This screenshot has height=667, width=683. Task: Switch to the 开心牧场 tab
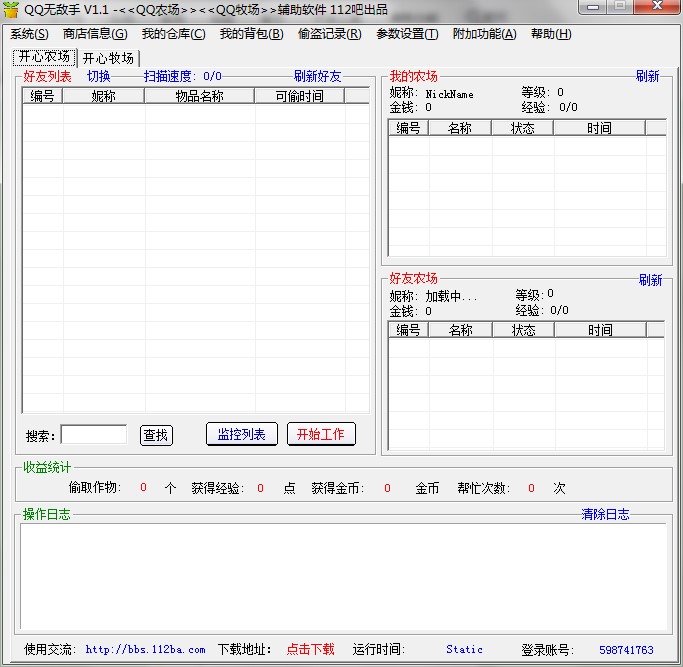pos(108,58)
